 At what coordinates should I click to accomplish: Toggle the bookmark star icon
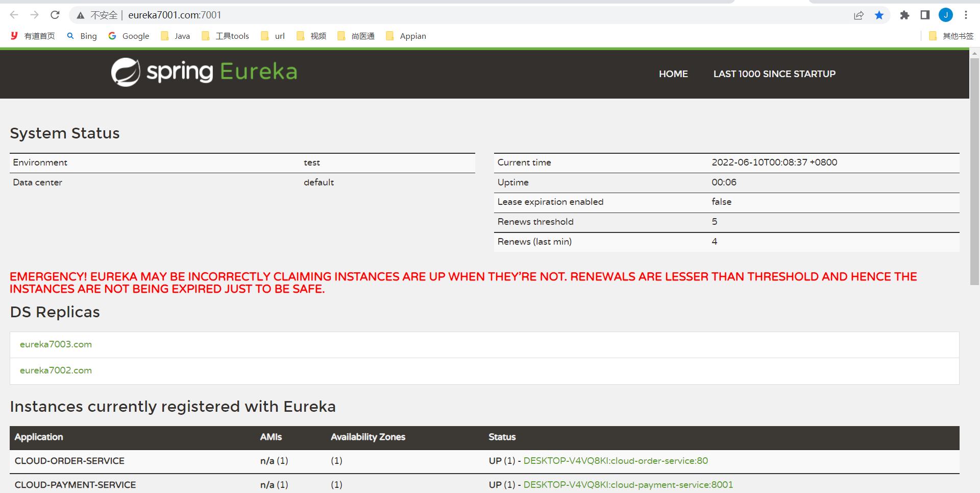tap(879, 15)
